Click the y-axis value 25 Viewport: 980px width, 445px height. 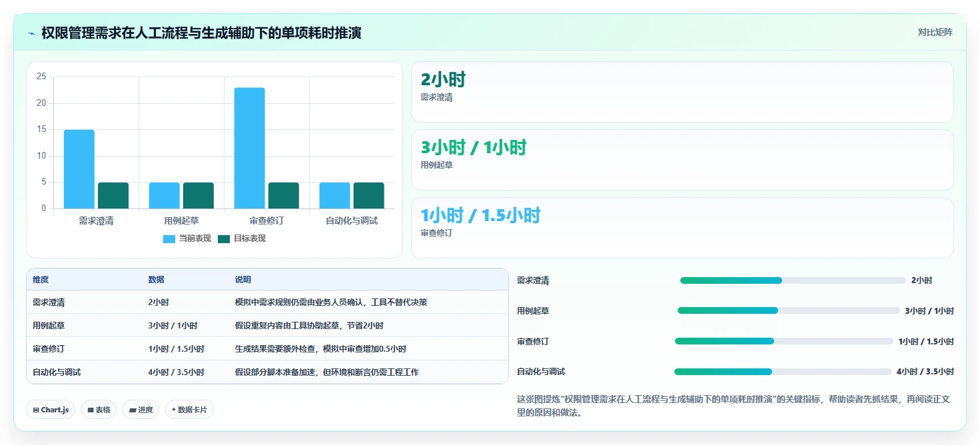[41, 77]
